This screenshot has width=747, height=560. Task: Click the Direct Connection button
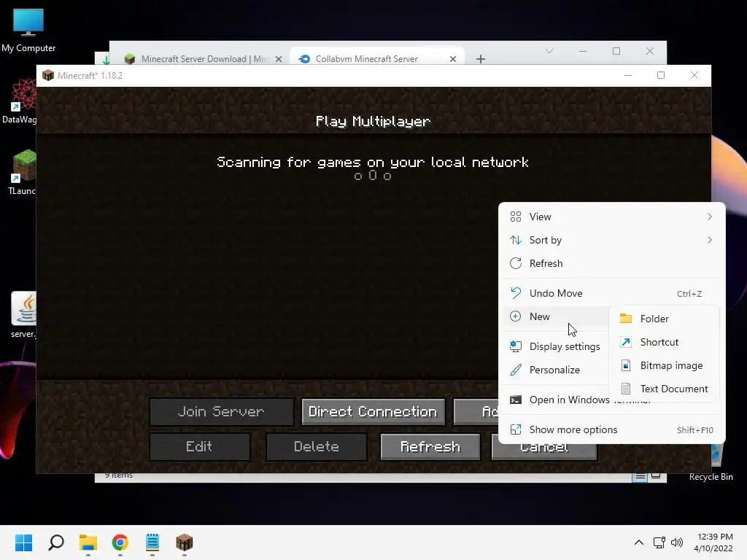[373, 411]
